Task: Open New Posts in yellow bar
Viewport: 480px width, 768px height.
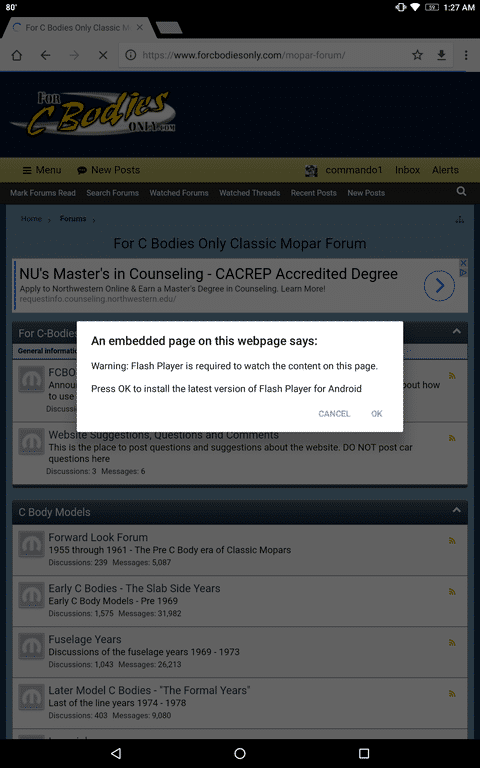Action: 109,170
